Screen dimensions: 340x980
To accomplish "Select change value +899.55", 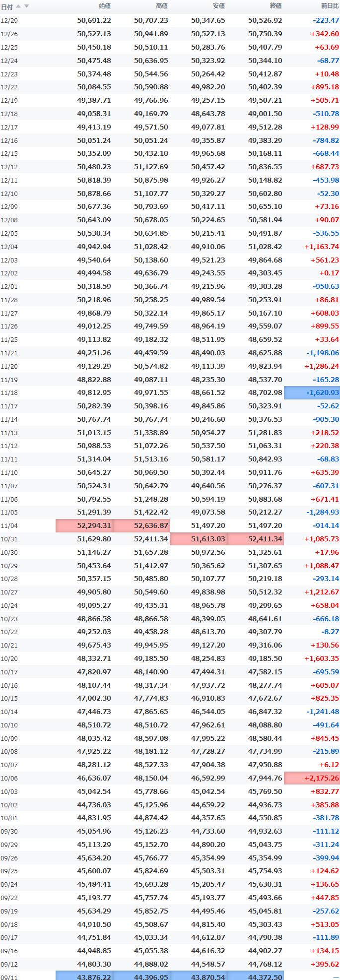I will (325, 327).
